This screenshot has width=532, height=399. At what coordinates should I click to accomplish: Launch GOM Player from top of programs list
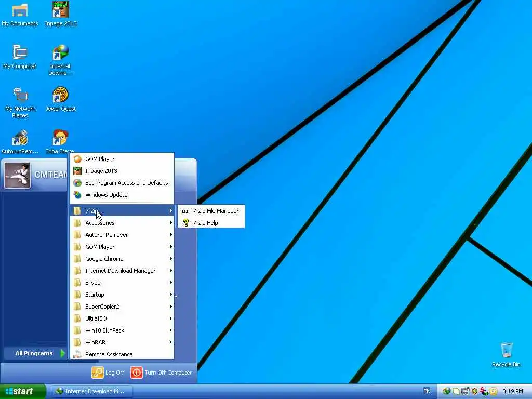point(122,159)
